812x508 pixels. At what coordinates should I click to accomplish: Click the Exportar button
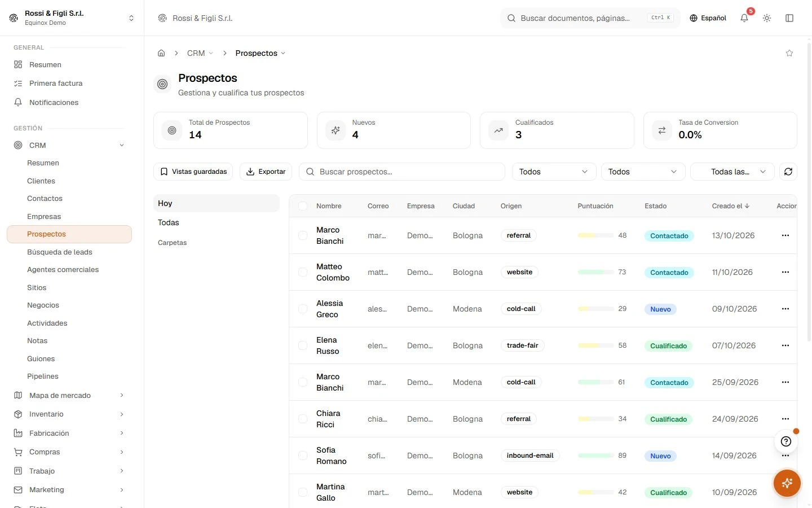click(x=266, y=172)
